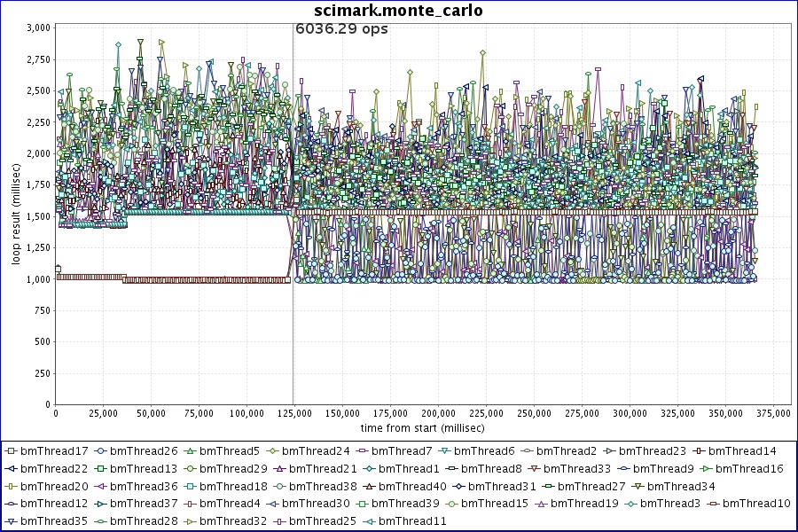Click the 6036.29 ops annotation text
The width and height of the screenshot is (798, 532).
(x=341, y=28)
